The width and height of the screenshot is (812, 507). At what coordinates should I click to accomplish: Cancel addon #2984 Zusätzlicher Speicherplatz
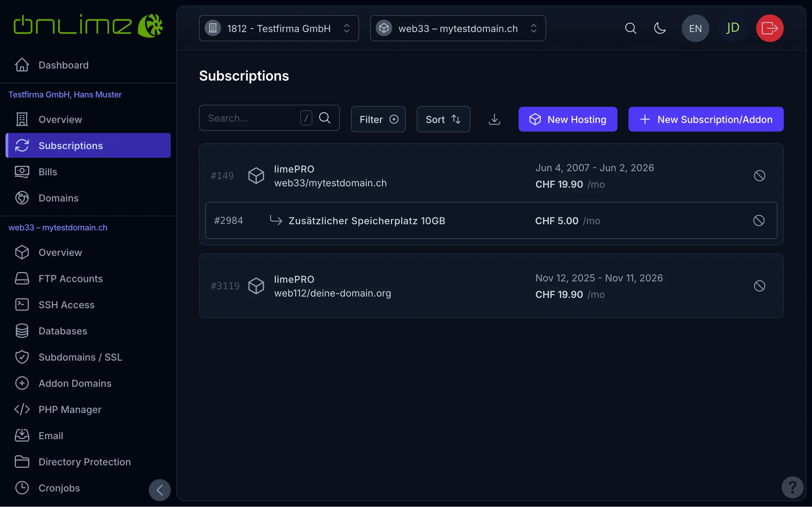click(759, 220)
